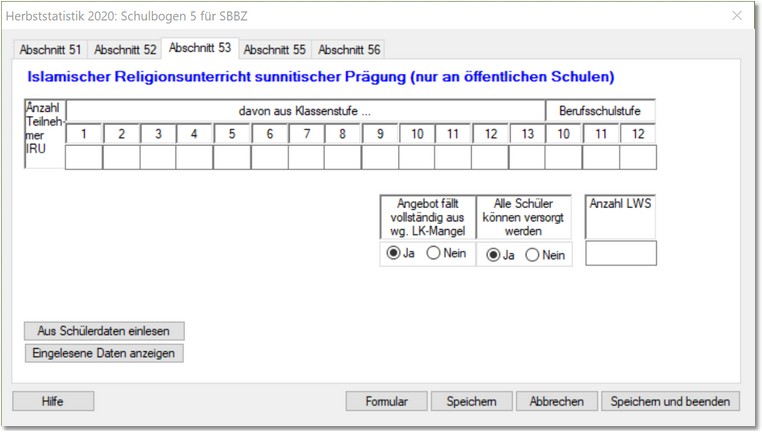Open Hilfe

point(53,401)
